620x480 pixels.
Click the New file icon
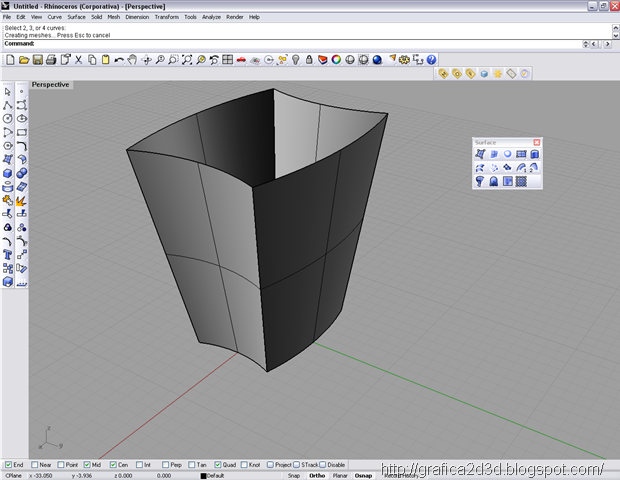pos(11,60)
